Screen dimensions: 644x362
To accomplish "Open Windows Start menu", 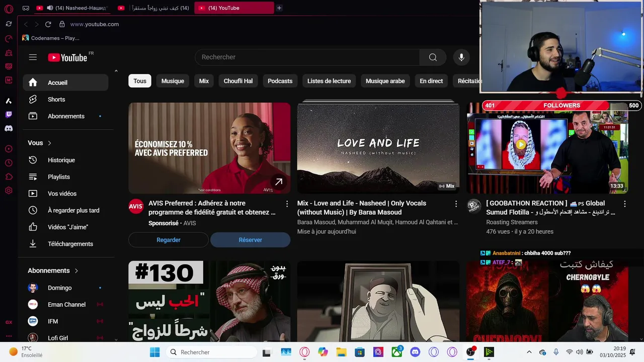I will tap(154, 352).
